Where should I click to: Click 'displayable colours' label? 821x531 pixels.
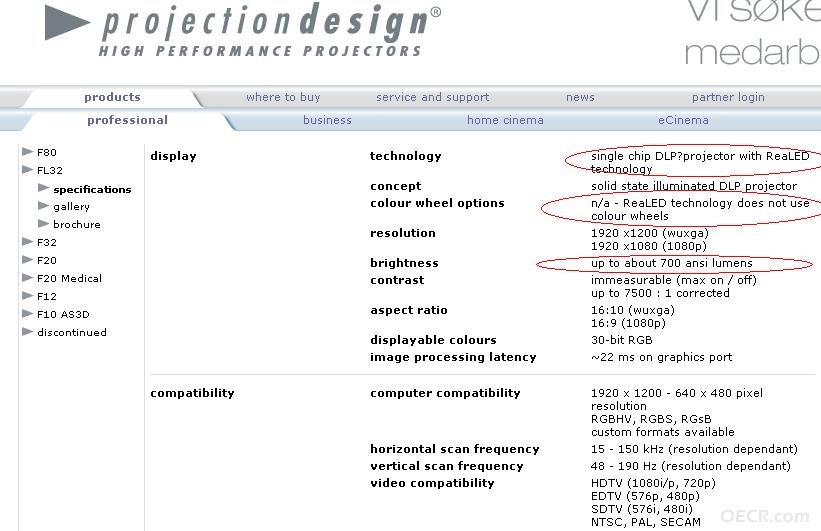coord(433,340)
